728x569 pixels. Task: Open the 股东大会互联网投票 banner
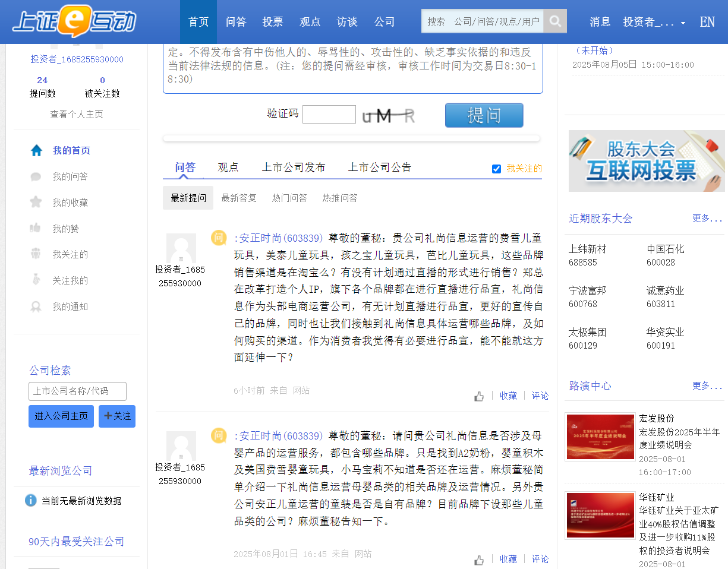pyautogui.click(x=647, y=161)
